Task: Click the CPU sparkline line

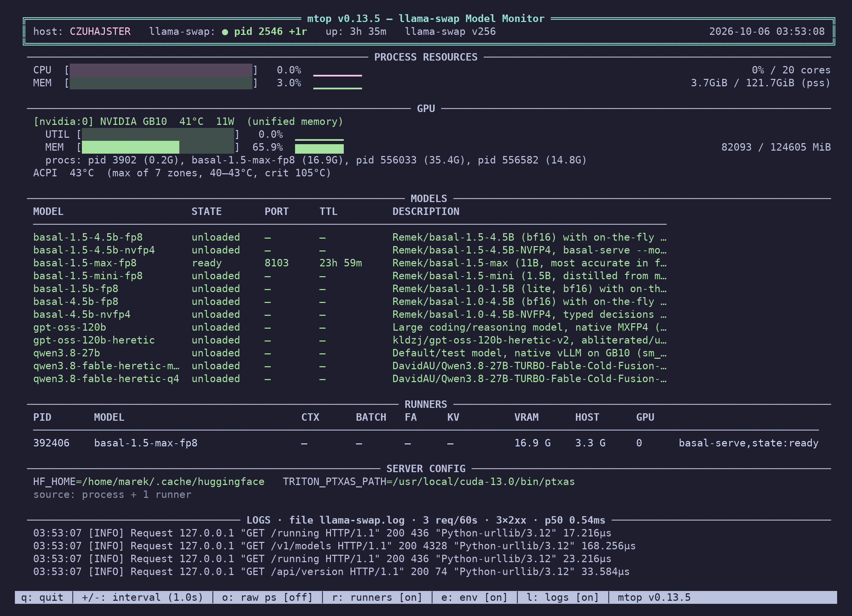Action: pyautogui.click(x=337, y=75)
